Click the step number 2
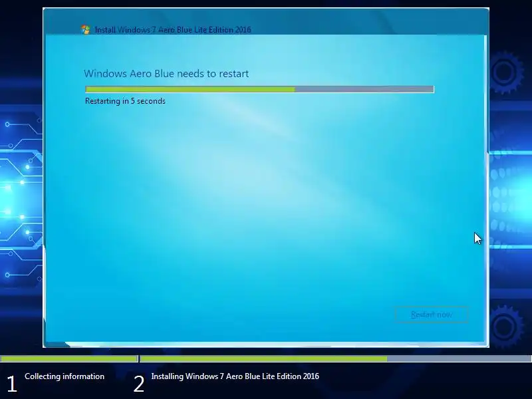This screenshot has height=399, width=532. (139, 384)
